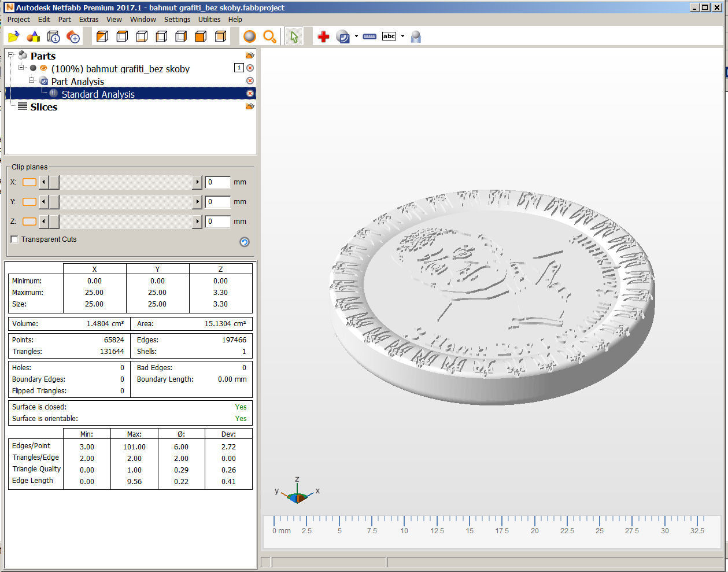Open the folder icon in Slices row
728x572 pixels.
click(x=250, y=106)
